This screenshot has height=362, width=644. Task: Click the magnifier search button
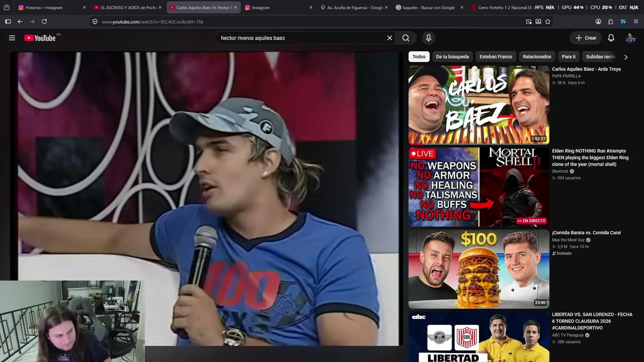click(406, 38)
